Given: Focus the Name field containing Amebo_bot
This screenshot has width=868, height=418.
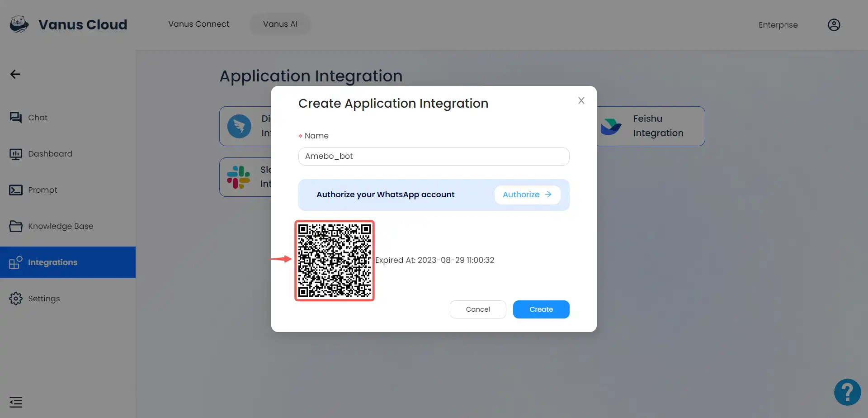Looking at the screenshot, I should click(x=434, y=157).
